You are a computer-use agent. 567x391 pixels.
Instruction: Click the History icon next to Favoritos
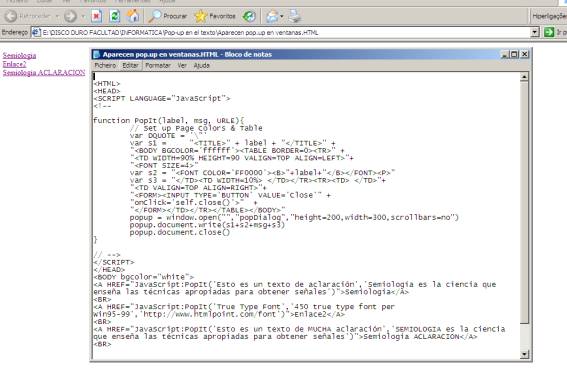[x=249, y=16]
